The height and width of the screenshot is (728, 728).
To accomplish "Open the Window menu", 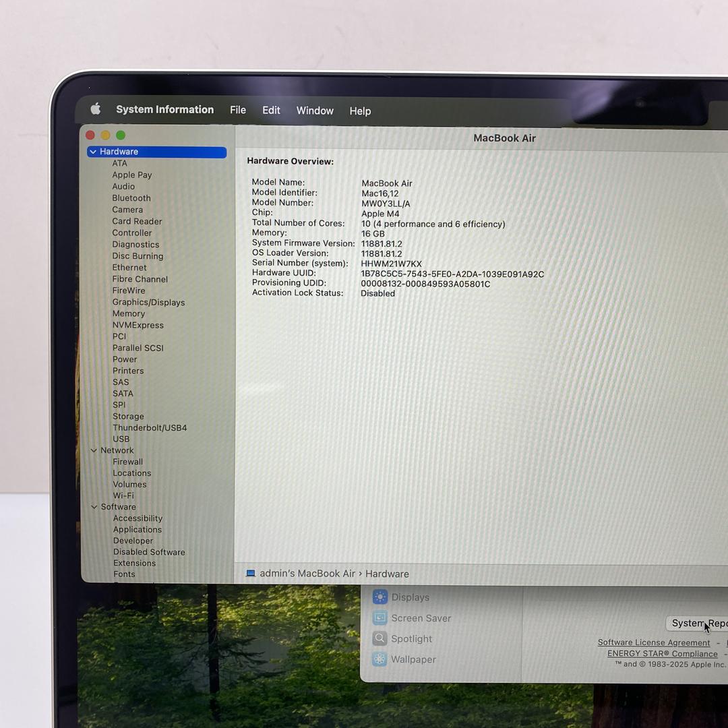I will [x=315, y=111].
